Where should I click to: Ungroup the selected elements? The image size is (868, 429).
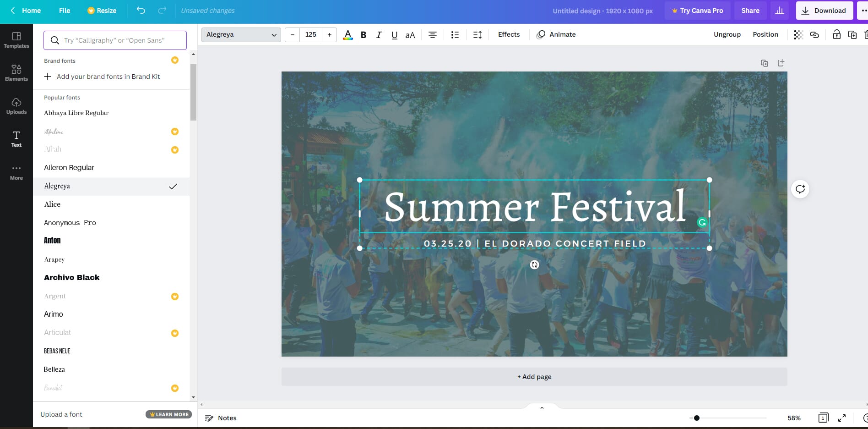coord(727,34)
